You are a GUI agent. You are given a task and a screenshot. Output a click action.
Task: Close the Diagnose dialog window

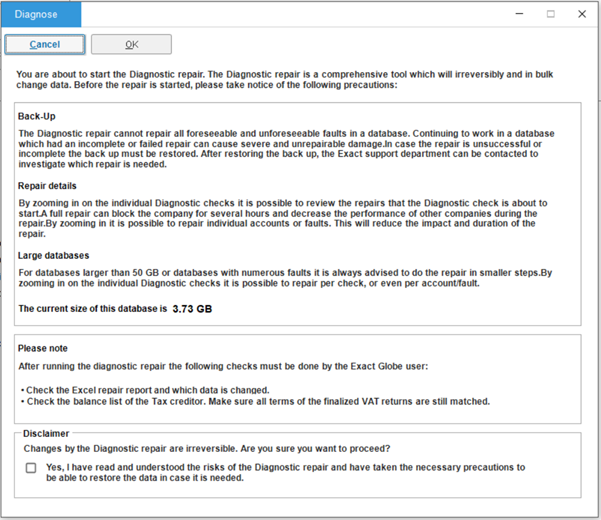tap(582, 14)
